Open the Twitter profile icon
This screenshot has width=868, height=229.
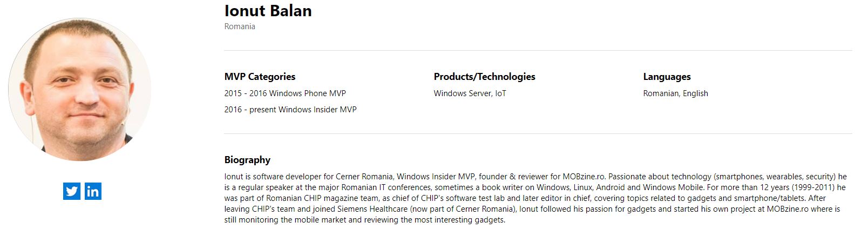72,191
